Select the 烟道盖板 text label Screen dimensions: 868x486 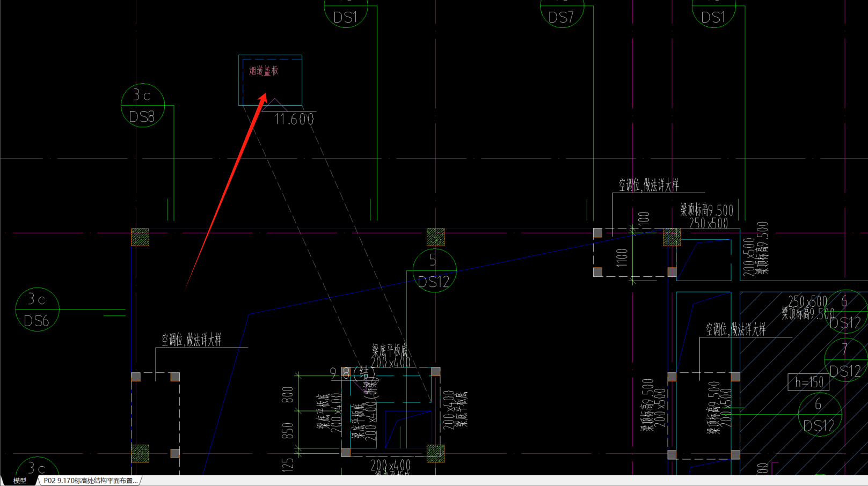coord(264,71)
